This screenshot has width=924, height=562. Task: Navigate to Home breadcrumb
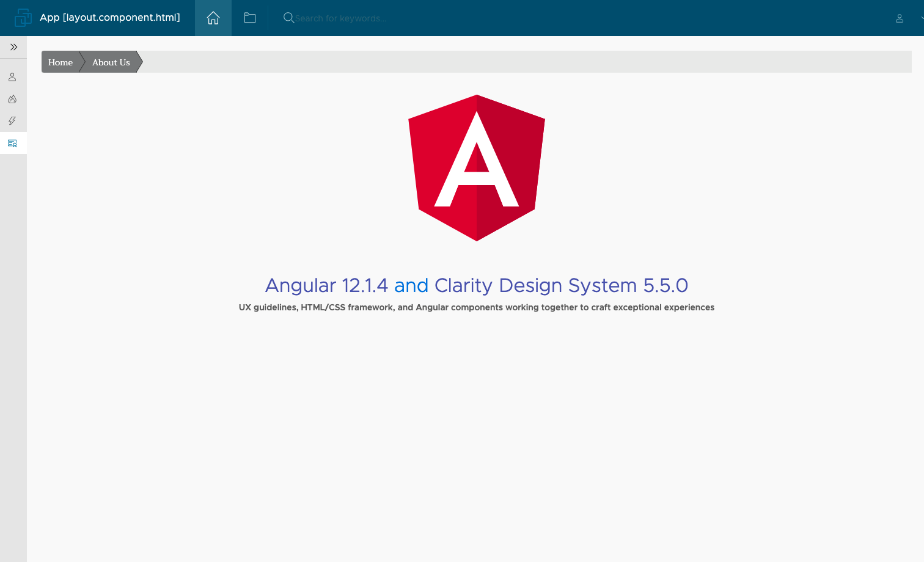click(x=61, y=62)
